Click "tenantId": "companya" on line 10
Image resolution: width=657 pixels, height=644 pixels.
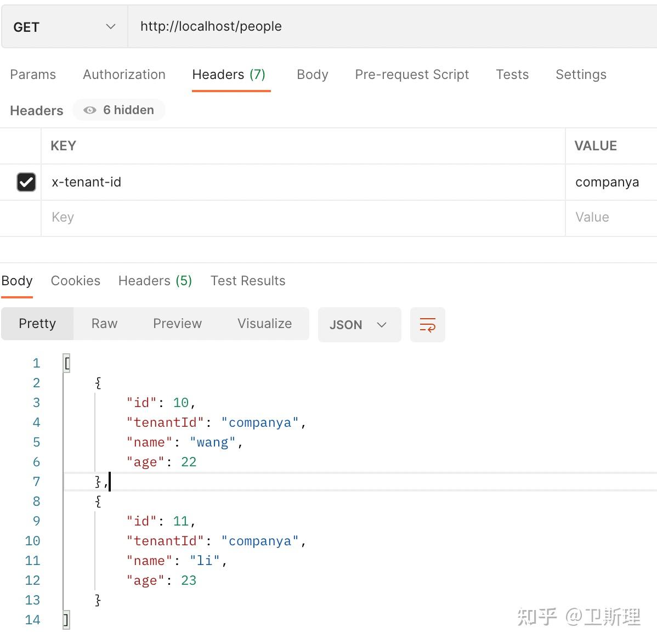pyautogui.click(x=216, y=541)
